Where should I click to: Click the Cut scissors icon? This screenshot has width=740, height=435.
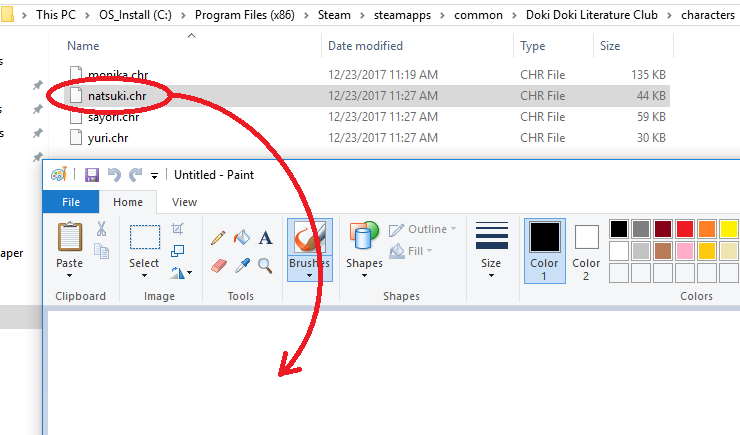[x=101, y=229]
